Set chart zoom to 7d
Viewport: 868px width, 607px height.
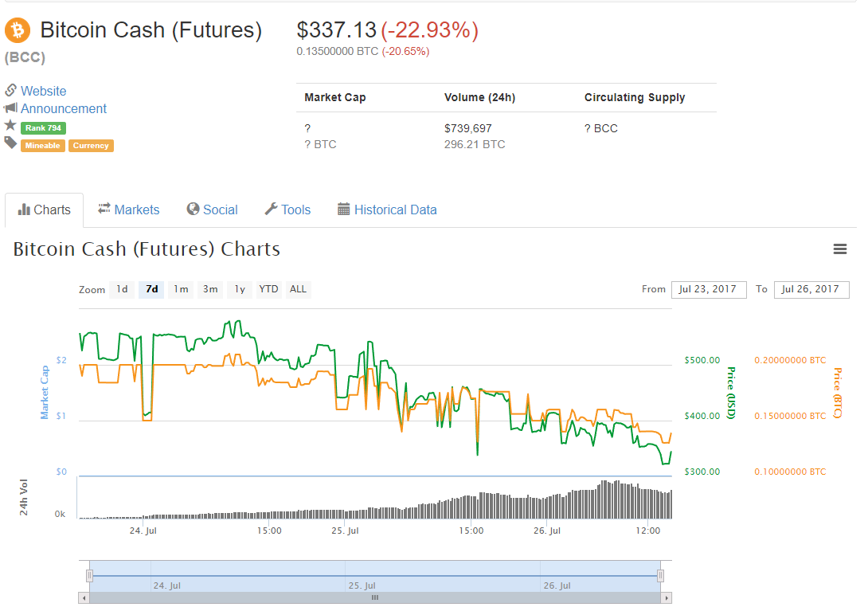click(x=151, y=289)
